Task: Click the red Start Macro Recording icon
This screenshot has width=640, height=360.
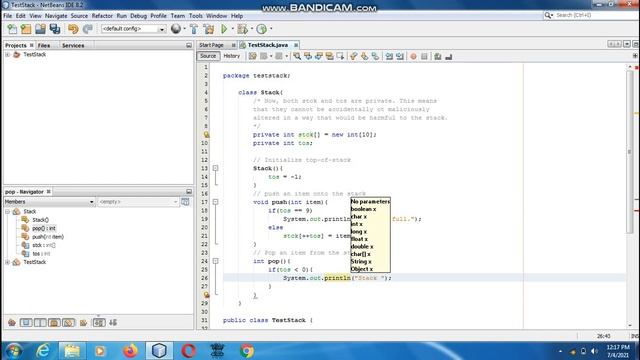Action: pyautogui.click(x=413, y=56)
